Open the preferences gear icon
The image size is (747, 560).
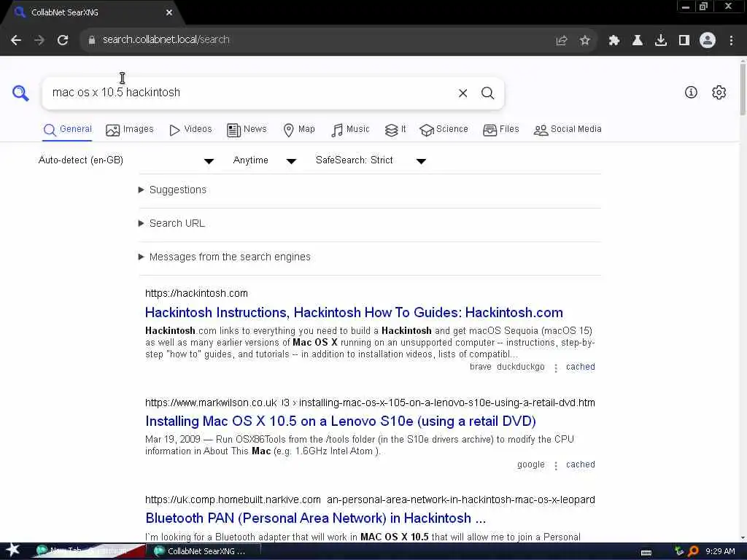719,93
